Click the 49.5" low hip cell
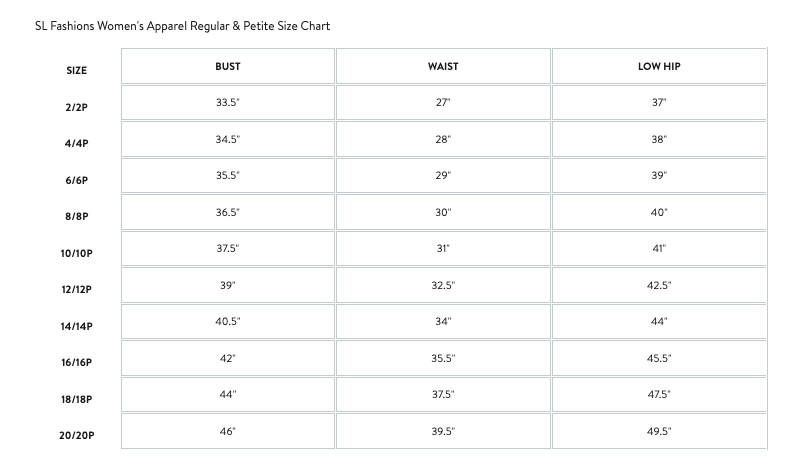This screenshot has width=810, height=465. 659,431
